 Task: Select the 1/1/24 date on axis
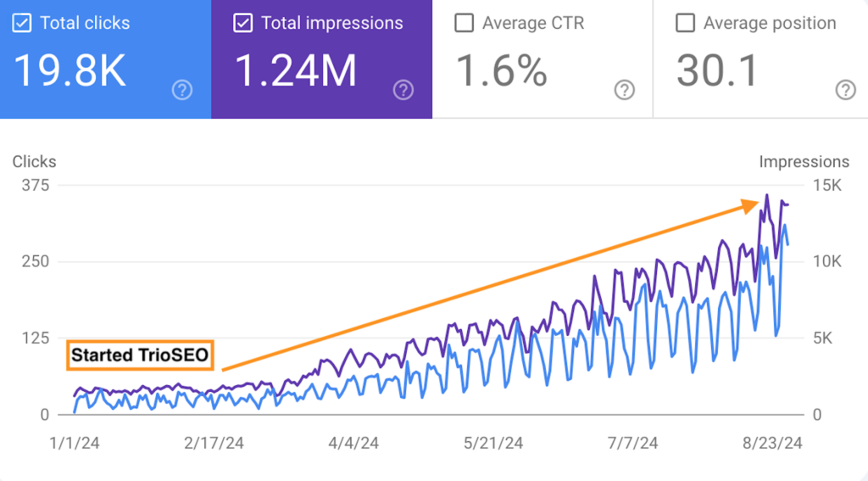[74, 443]
